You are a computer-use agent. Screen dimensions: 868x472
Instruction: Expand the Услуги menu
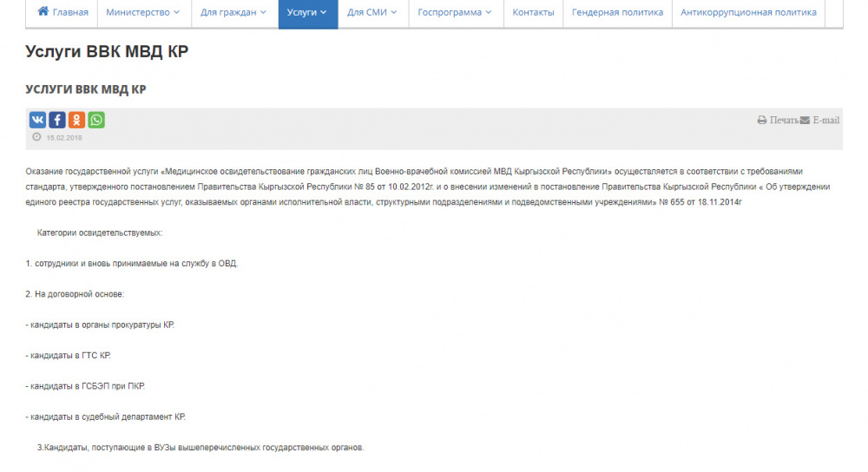307,13
